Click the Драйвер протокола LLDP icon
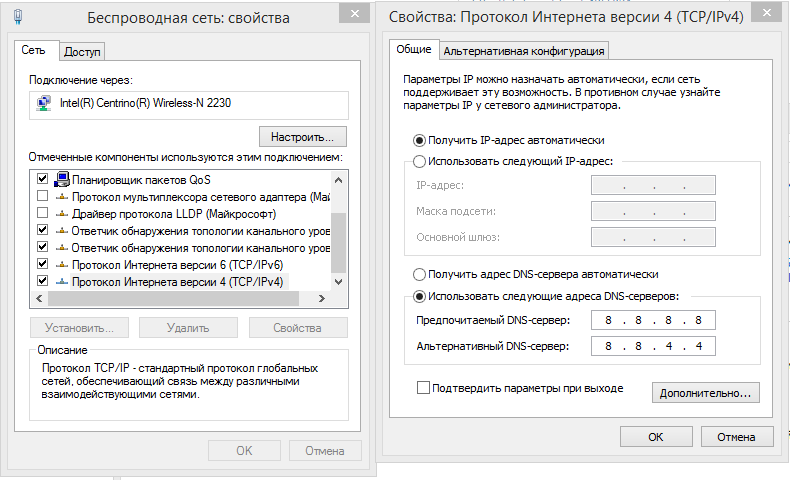 click(62, 214)
